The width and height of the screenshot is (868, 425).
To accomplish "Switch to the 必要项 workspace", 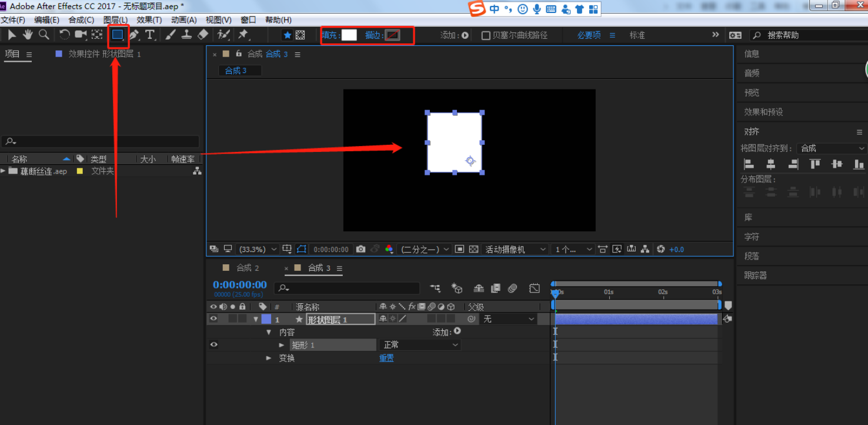I will click(x=589, y=35).
